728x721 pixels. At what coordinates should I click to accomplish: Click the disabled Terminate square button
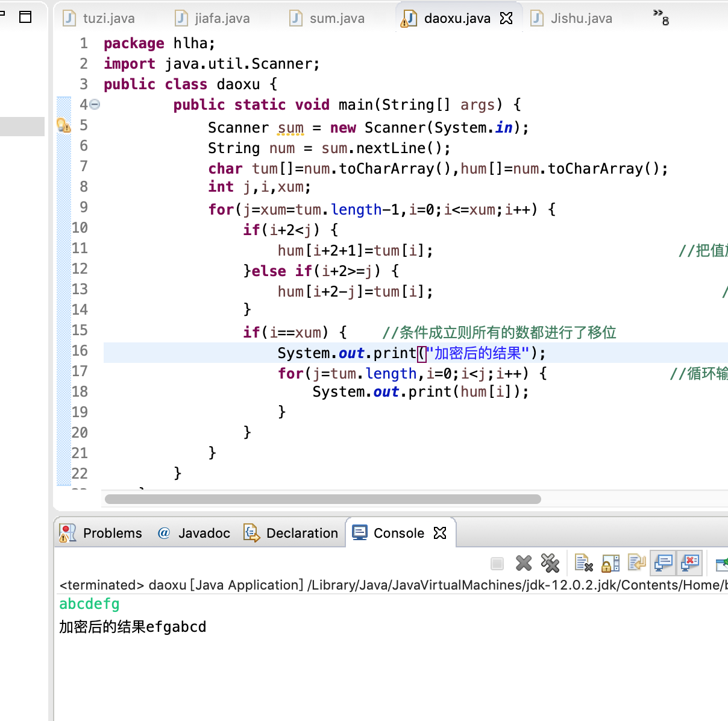[497, 564]
